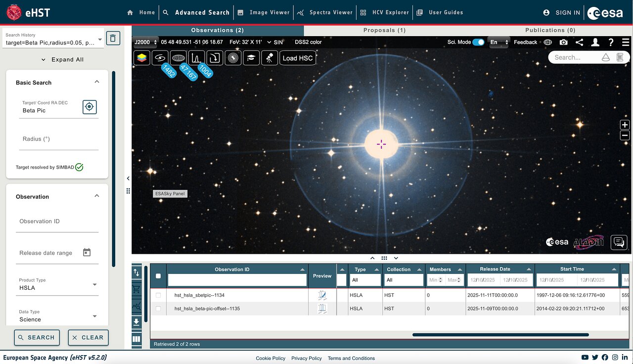The height and width of the screenshot is (364, 633).
Task: Zoom in with the plus button
Action: (625, 125)
